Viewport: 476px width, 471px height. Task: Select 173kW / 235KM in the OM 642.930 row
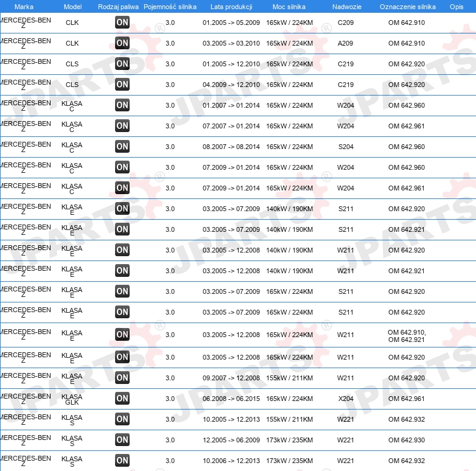289,440
